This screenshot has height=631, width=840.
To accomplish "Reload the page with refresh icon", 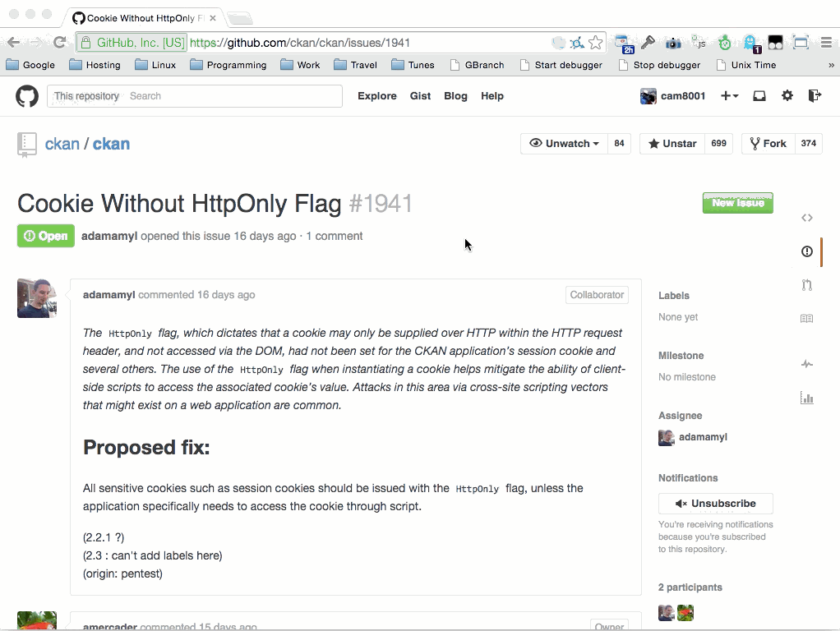I will (59, 43).
